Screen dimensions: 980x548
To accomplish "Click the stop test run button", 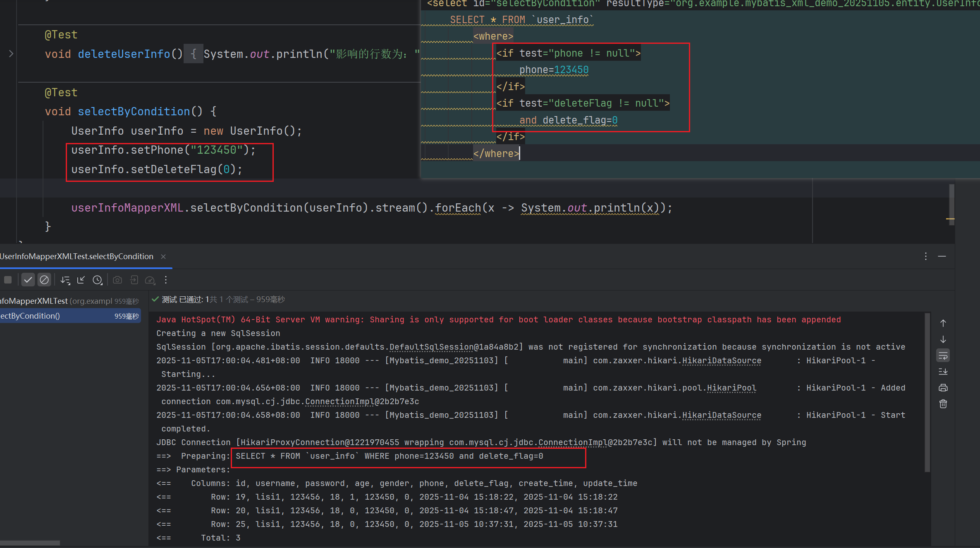I will [x=8, y=280].
